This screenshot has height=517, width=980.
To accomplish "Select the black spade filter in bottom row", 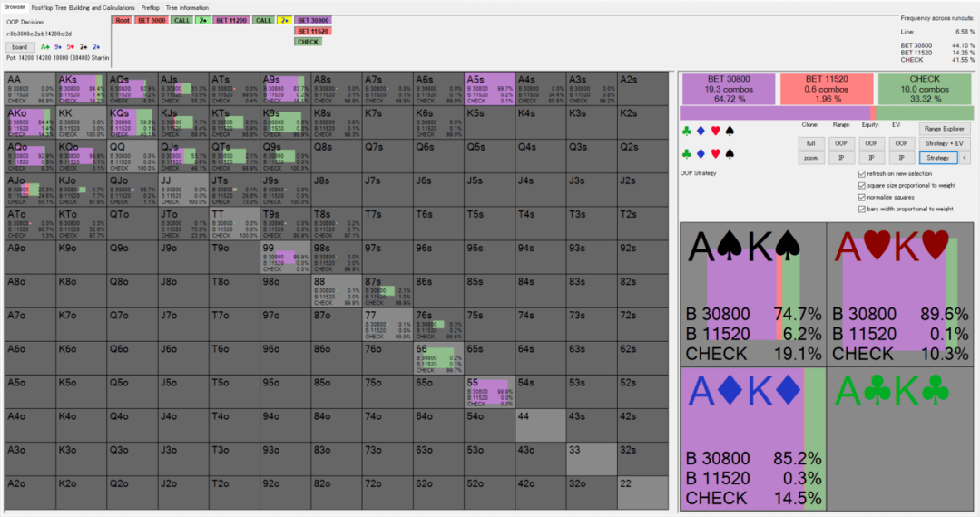I will (730, 153).
